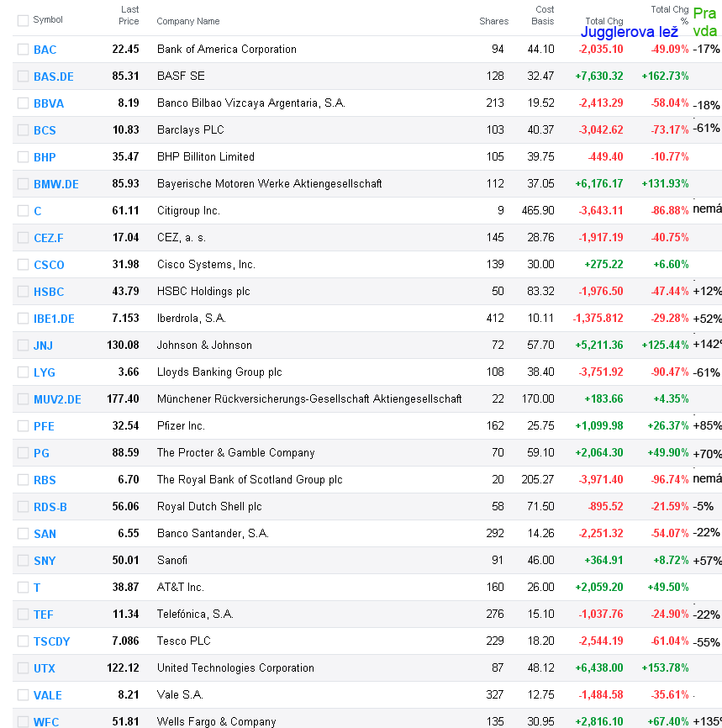Open the BCS ticker link
This screenshot has height=728, width=722.
[45, 130]
